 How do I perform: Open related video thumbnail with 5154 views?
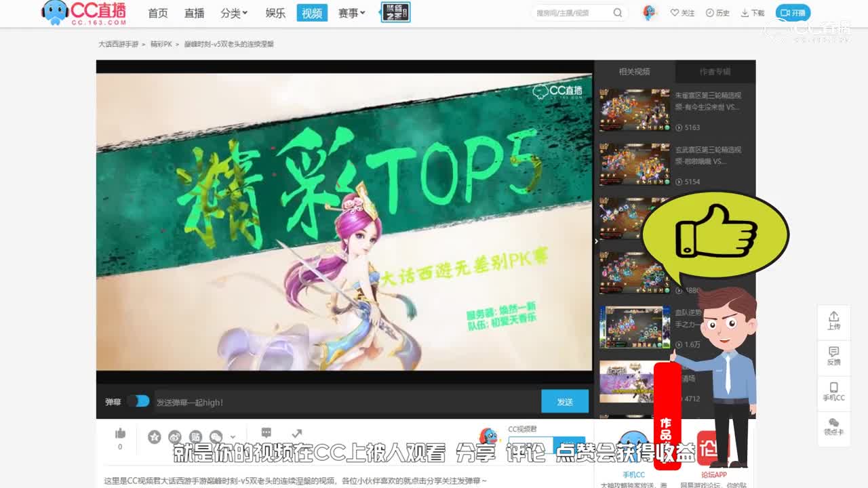pos(634,164)
